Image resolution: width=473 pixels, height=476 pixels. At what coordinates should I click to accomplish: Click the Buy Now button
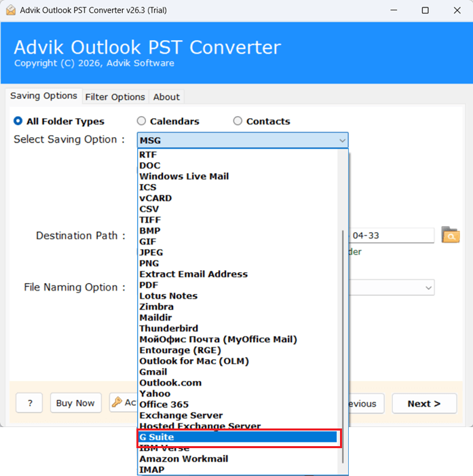tap(75, 403)
